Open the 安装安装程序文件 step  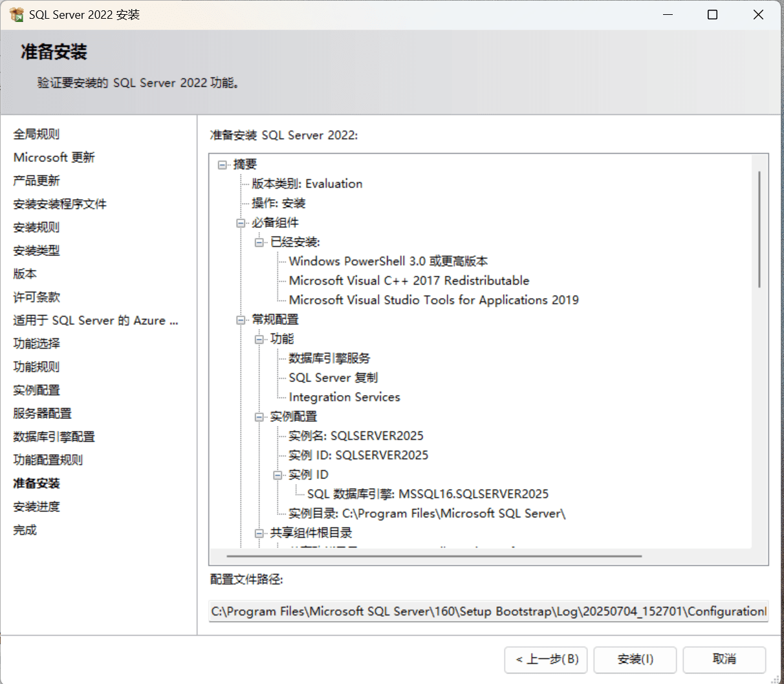click(x=60, y=204)
